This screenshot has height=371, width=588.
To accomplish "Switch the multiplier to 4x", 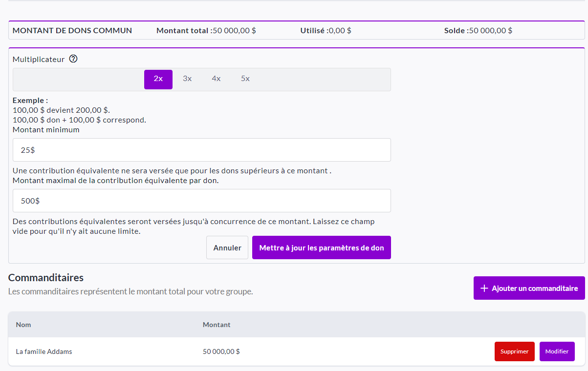I will [216, 79].
